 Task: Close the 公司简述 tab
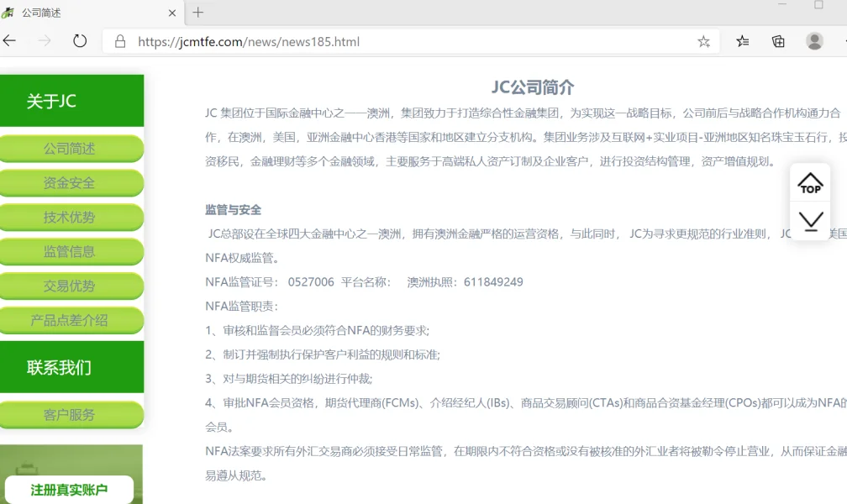(x=171, y=13)
